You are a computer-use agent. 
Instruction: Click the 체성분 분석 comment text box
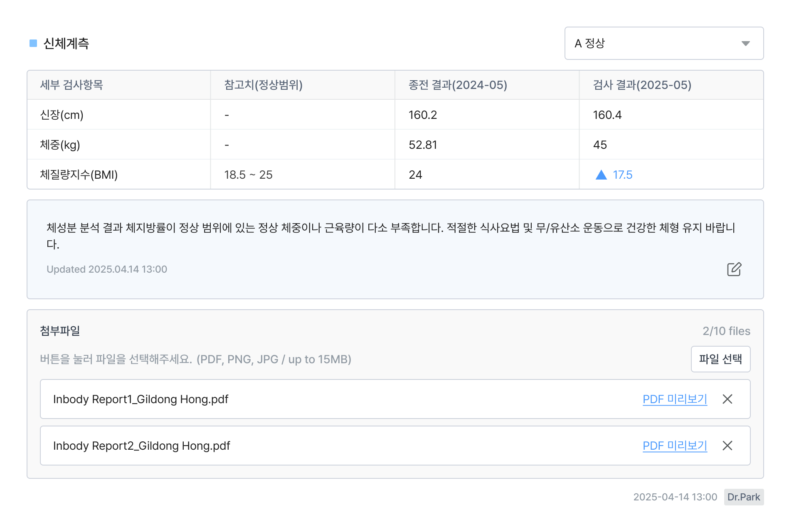(391, 236)
